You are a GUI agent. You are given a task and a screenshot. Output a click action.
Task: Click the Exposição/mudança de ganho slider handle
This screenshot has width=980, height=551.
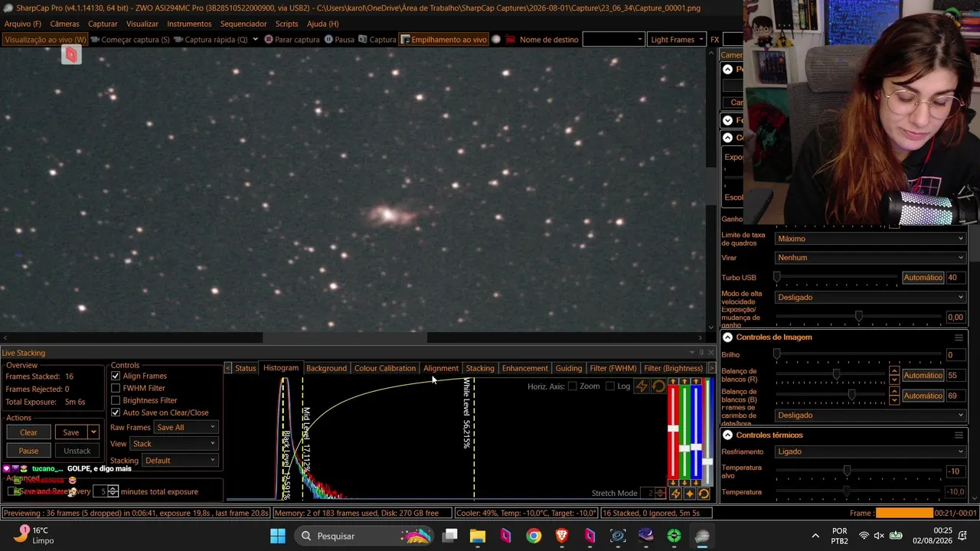(858, 317)
